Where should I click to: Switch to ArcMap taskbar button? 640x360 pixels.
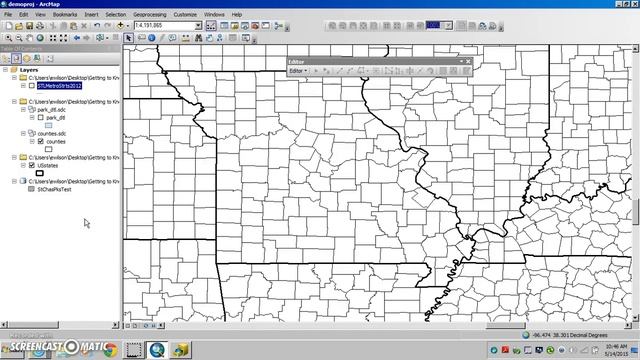[x=157, y=350]
